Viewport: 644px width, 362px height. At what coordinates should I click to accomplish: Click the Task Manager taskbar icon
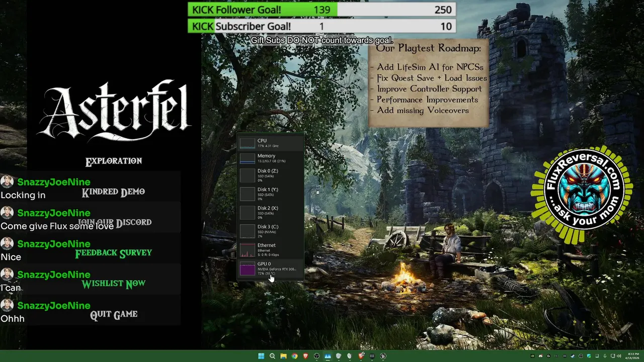[x=328, y=356]
